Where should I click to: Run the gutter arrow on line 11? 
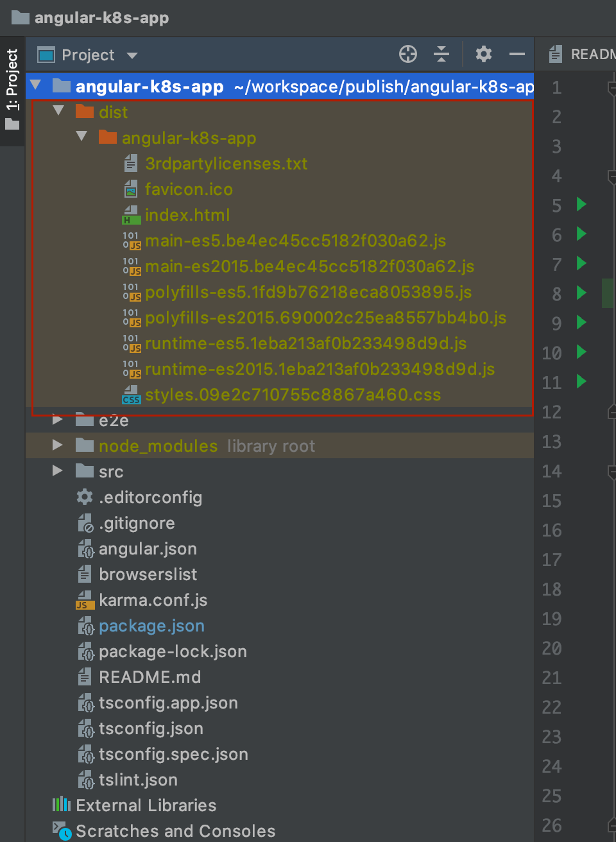coord(581,381)
